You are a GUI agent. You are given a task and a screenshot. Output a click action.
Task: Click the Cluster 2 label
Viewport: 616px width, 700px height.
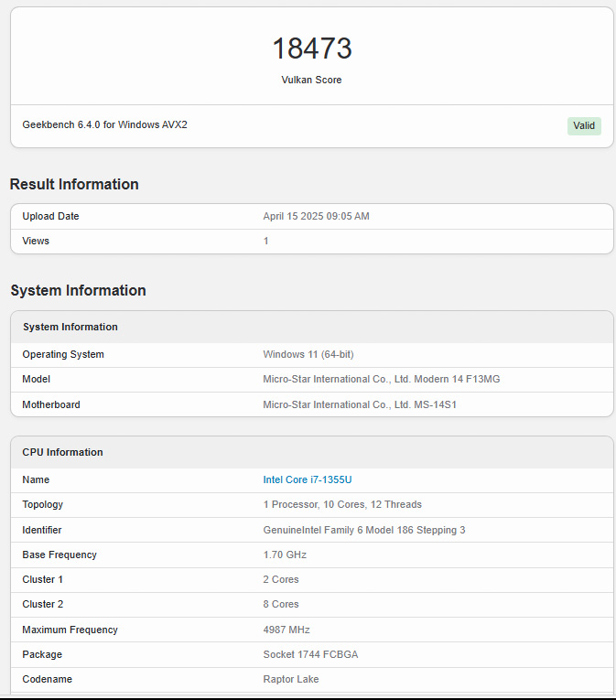click(x=43, y=604)
